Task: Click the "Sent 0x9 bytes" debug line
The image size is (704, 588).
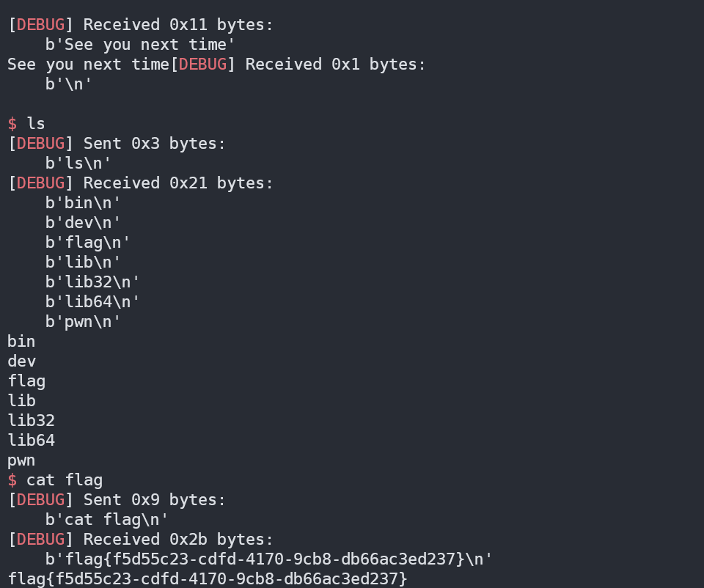Action: (154, 500)
